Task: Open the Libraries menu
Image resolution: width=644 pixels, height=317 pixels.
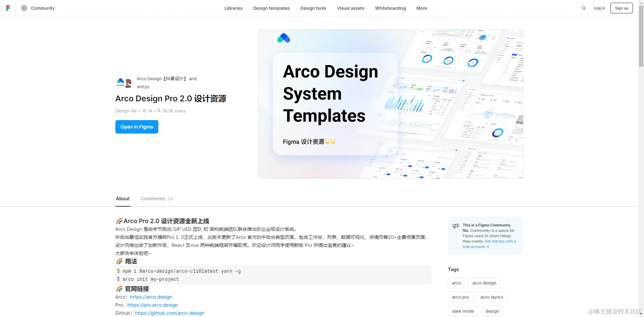Action: [233, 8]
